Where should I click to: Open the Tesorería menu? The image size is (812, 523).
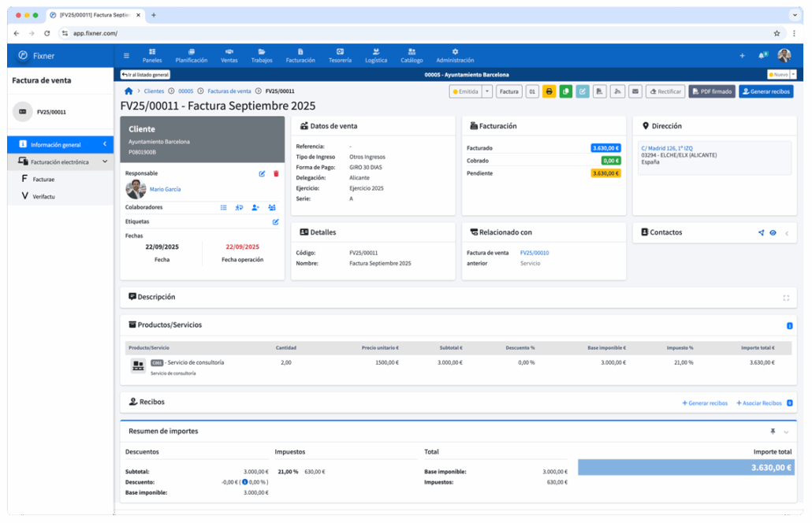tap(340, 55)
